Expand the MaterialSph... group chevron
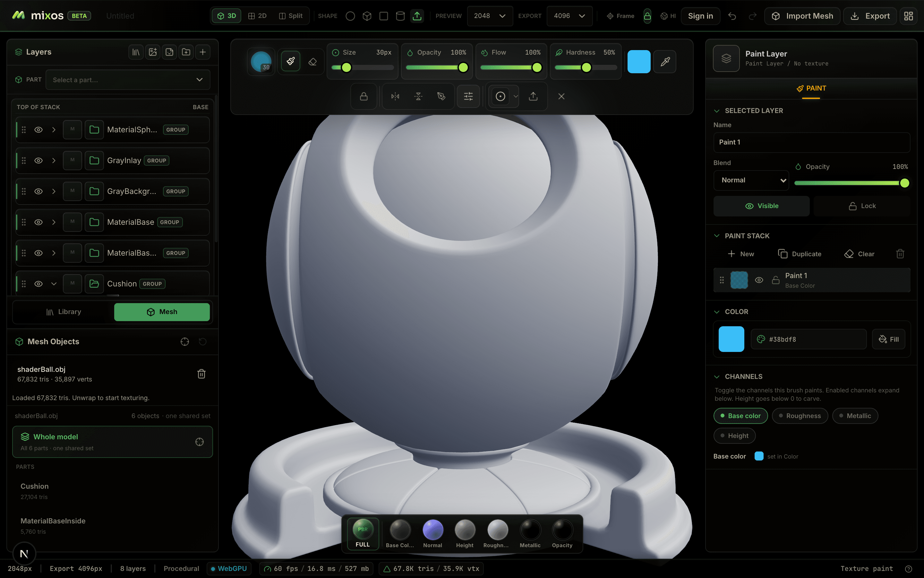 [x=54, y=130]
